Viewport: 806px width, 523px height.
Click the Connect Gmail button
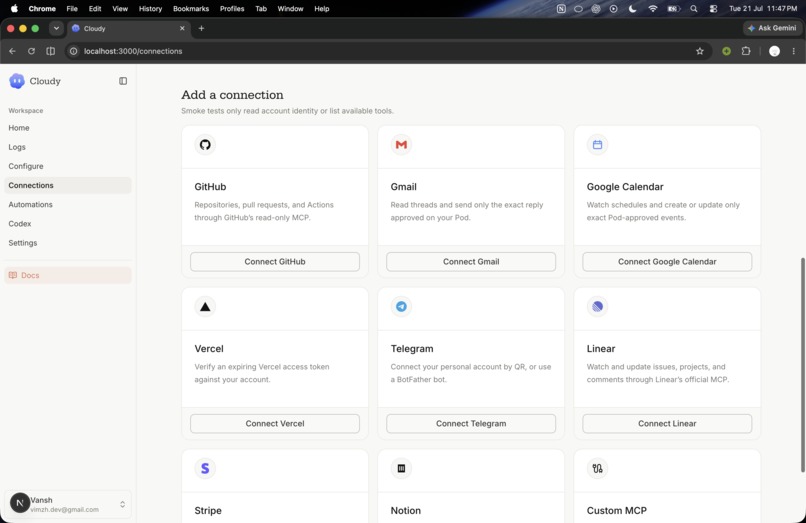(471, 261)
